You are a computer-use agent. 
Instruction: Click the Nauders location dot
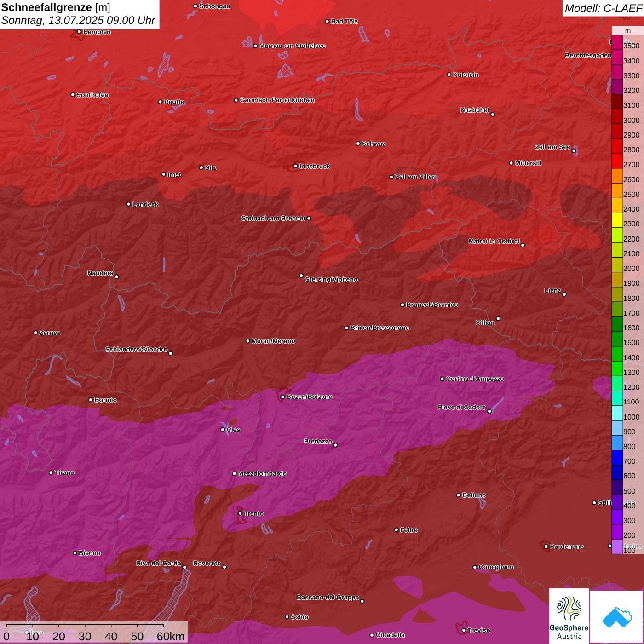pyautogui.click(x=117, y=276)
